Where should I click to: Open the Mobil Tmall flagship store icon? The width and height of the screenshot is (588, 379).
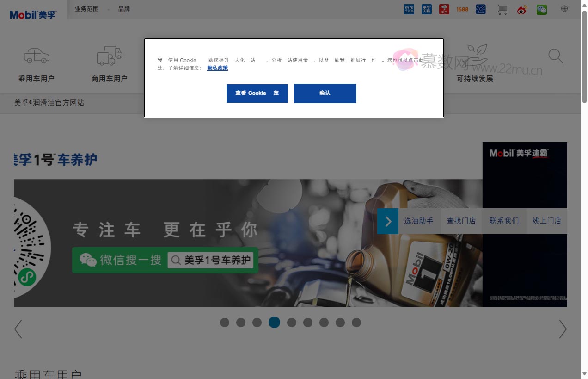[x=426, y=9]
